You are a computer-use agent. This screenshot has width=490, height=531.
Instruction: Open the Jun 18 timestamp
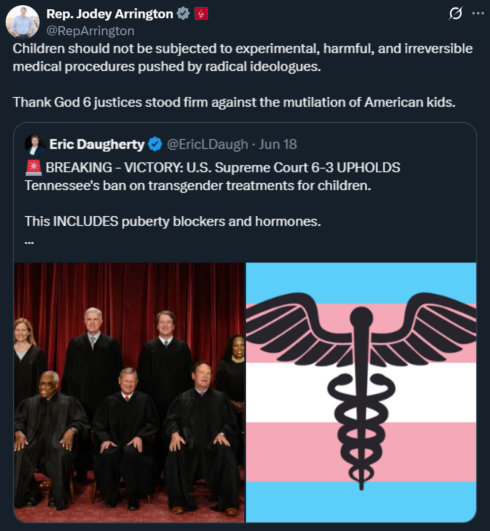(278, 145)
